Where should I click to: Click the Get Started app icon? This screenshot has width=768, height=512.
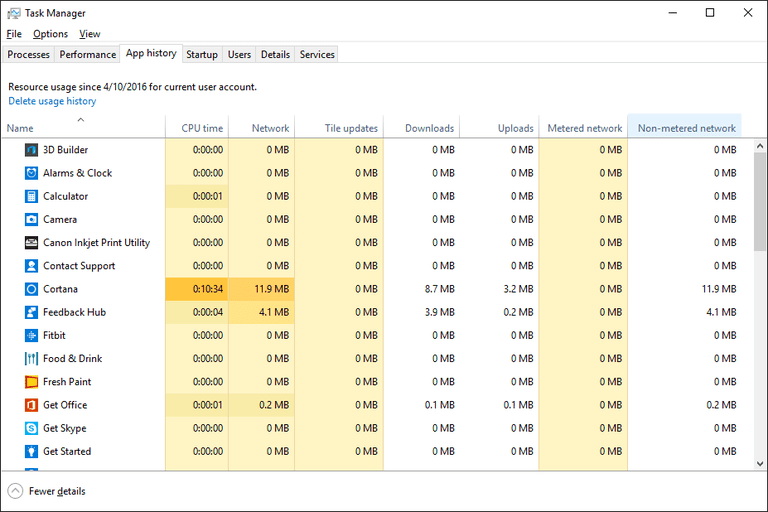[x=31, y=451]
